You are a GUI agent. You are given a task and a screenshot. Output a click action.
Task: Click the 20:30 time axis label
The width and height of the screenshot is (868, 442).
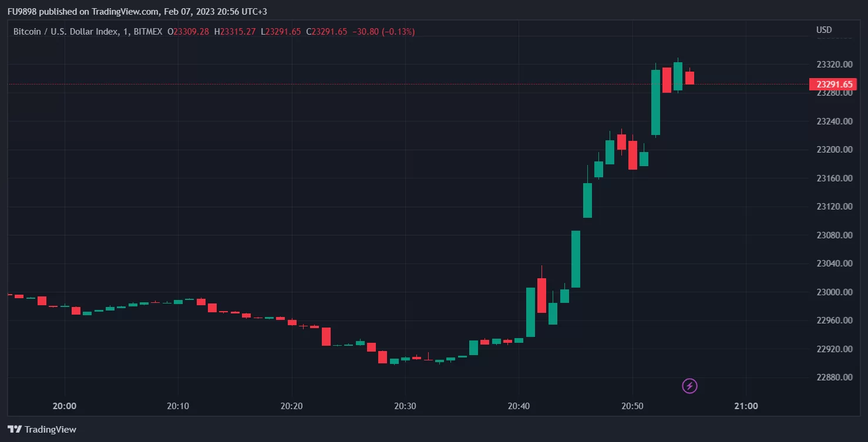tap(405, 406)
